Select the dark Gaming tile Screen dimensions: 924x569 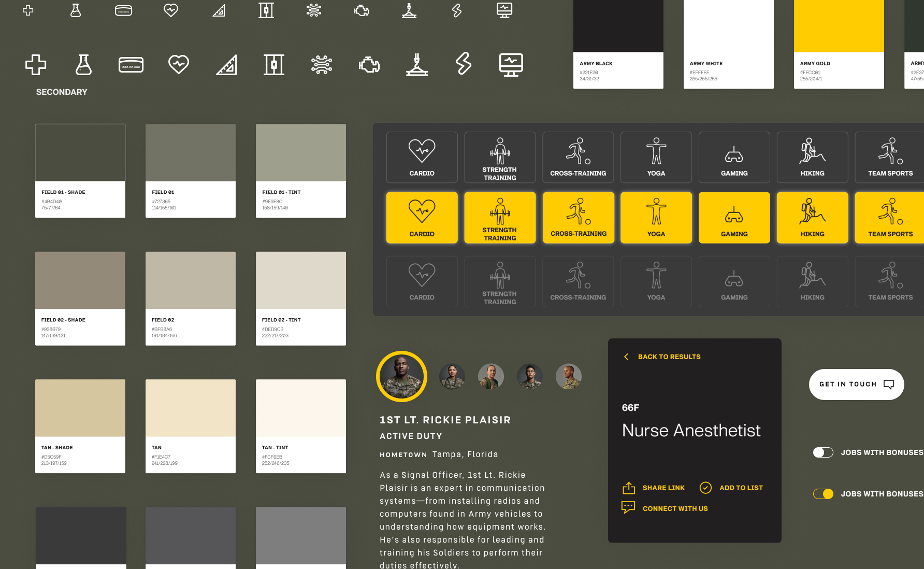coord(734,158)
